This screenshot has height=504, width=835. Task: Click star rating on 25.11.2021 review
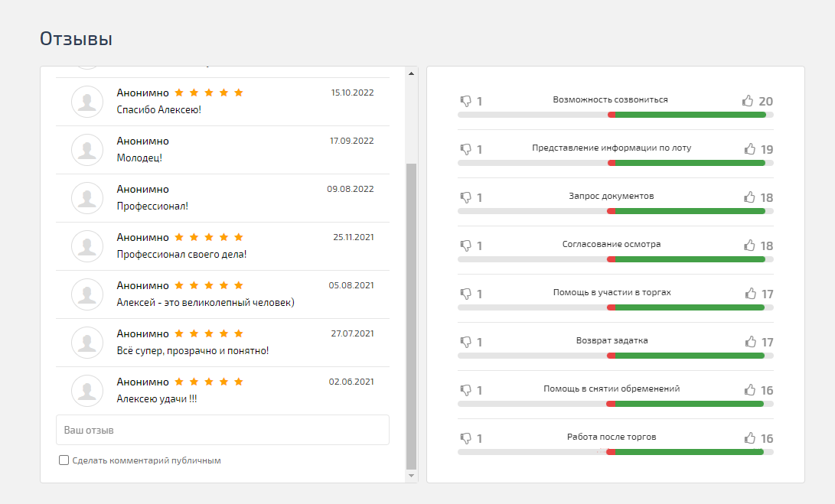[209, 237]
